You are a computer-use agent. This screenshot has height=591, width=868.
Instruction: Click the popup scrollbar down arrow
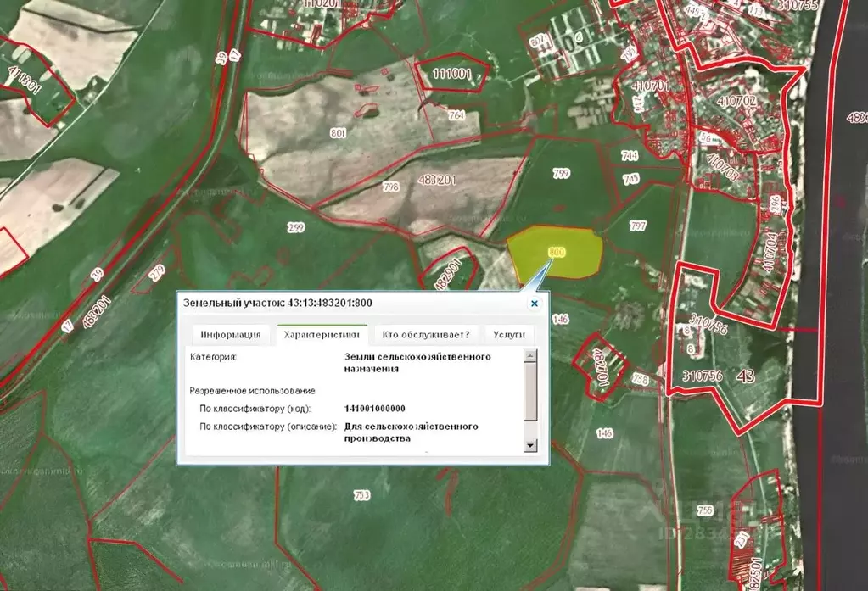(x=530, y=445)
